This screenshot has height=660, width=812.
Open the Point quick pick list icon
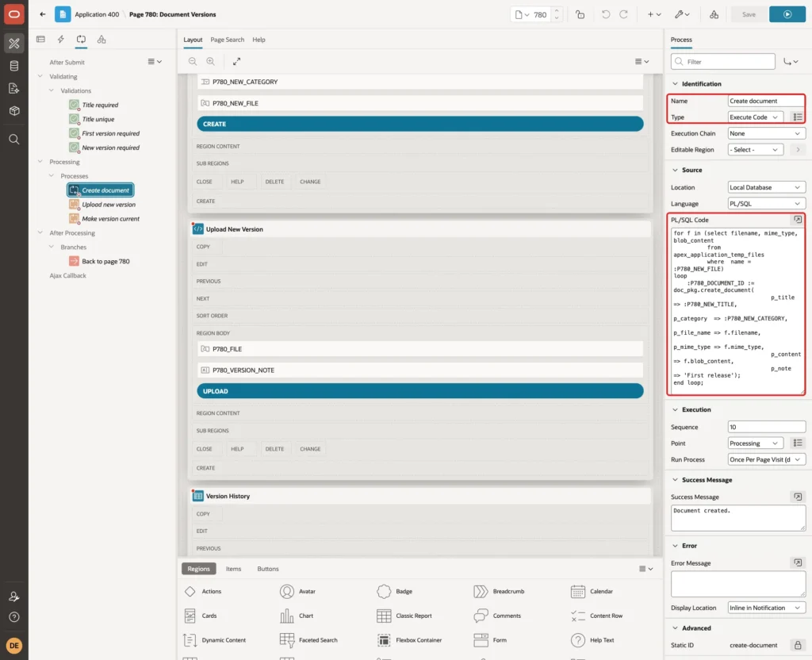click(x=798, y=443)
